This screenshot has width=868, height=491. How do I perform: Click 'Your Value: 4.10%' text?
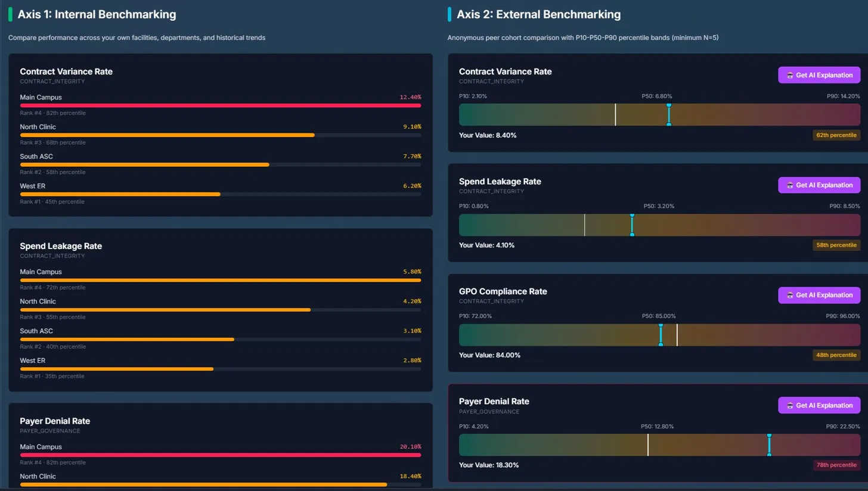486,245
